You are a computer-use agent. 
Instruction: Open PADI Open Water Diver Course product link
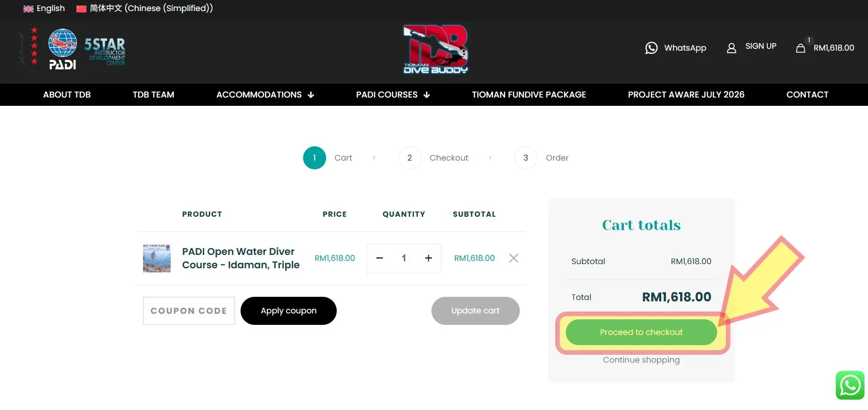[x=241, y=258]
